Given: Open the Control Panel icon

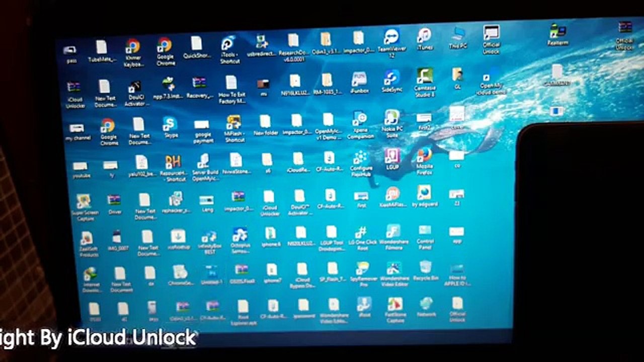Looking at the screenshot, I should (x=425, y=237).
